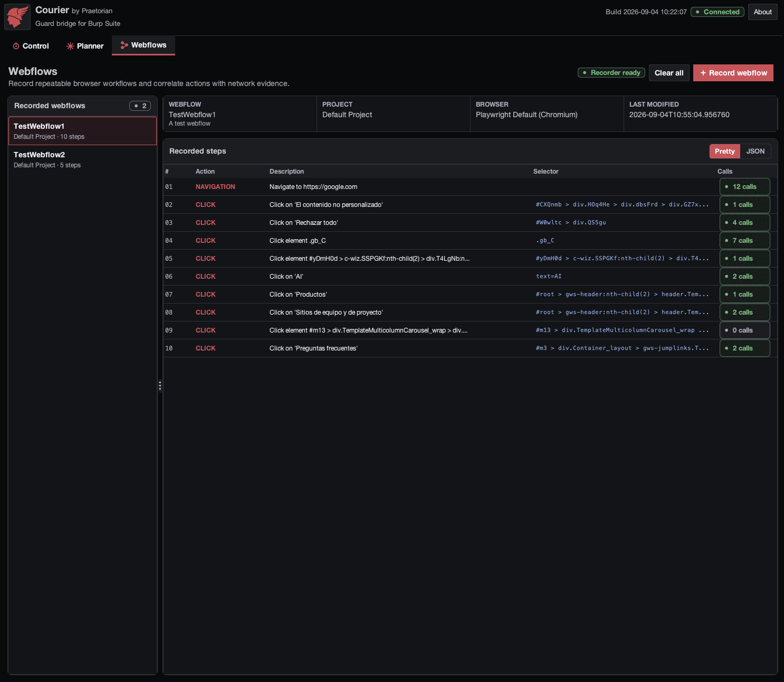Click the Connected status badge

(717, 12)
